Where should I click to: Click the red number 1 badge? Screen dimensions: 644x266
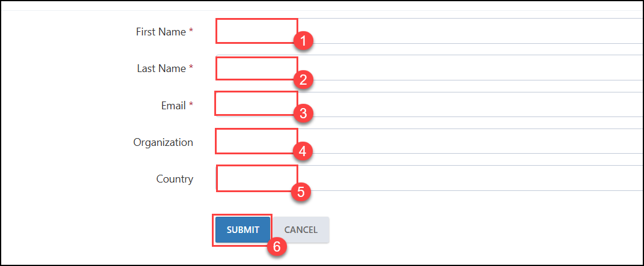tap(304, 41)
